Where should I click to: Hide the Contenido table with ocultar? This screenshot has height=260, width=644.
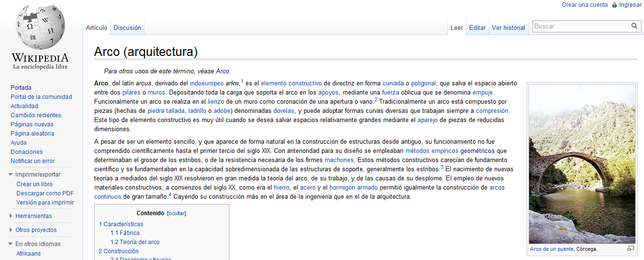point(176,213)
